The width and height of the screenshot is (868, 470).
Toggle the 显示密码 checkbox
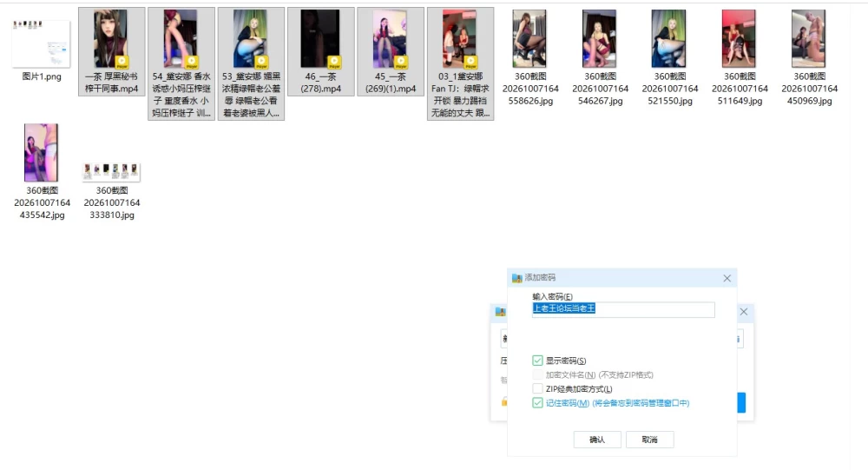537,361
